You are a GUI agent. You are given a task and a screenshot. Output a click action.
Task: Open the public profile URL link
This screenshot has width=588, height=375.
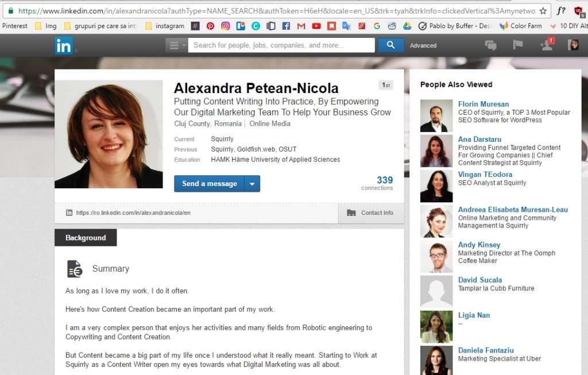click(133, 212)
